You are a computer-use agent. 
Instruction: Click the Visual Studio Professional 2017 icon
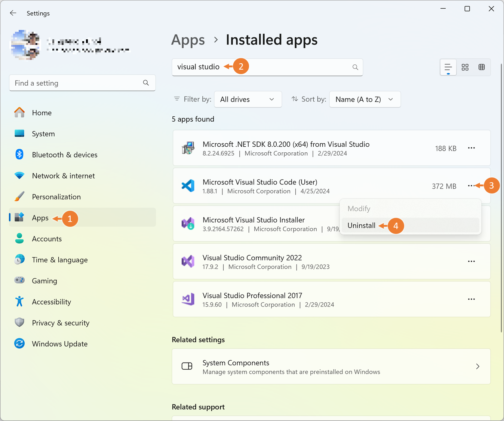point(188,299)
